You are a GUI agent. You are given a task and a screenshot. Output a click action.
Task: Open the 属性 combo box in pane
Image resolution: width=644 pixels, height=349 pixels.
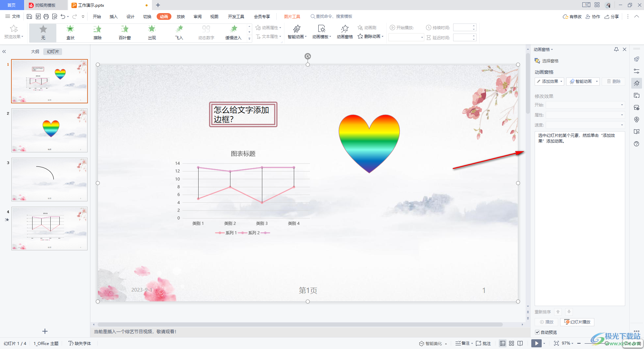585,115
